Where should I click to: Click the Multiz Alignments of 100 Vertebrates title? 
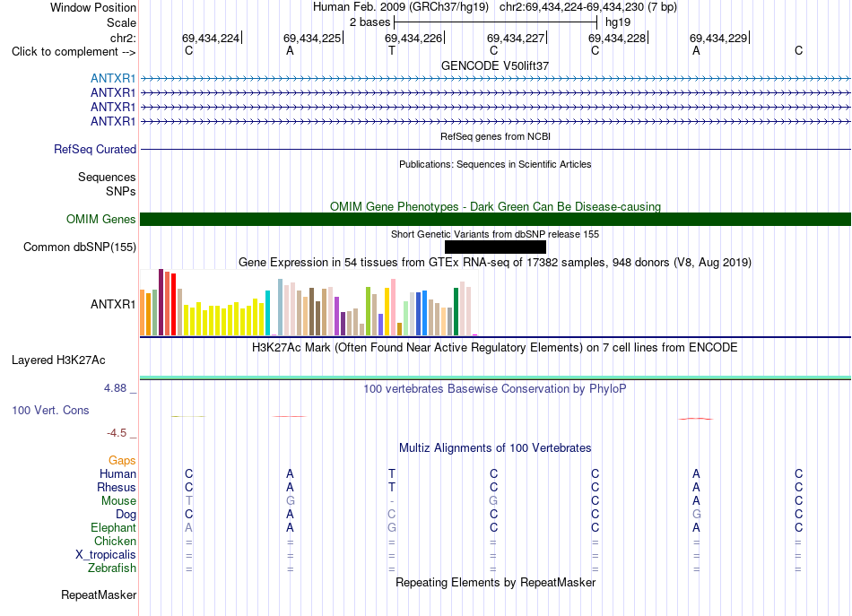click(495, 448)
